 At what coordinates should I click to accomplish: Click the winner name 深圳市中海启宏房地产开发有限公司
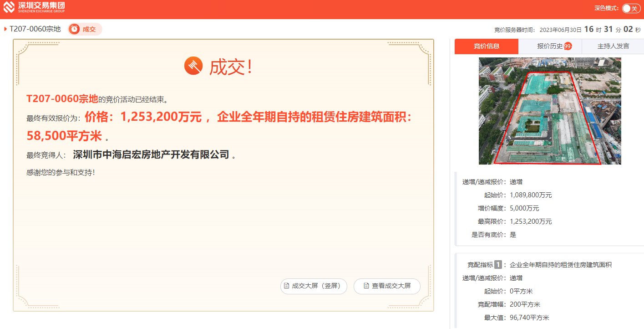[151, 154]
